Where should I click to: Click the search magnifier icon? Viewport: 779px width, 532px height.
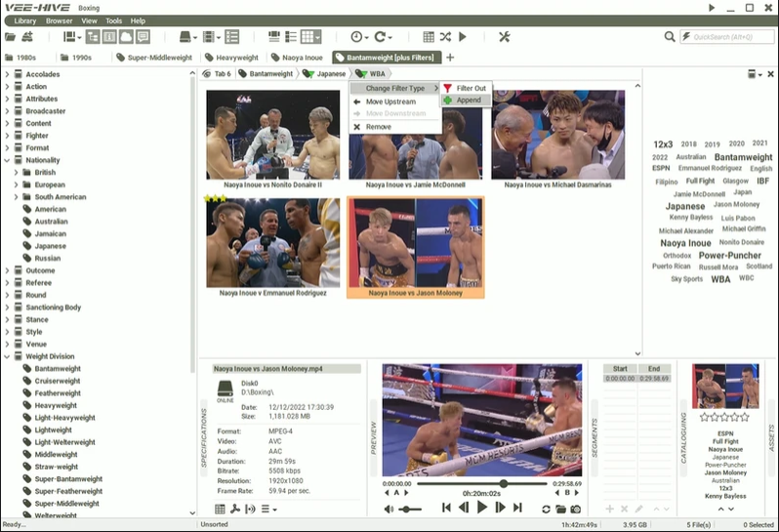pos(670,37)
